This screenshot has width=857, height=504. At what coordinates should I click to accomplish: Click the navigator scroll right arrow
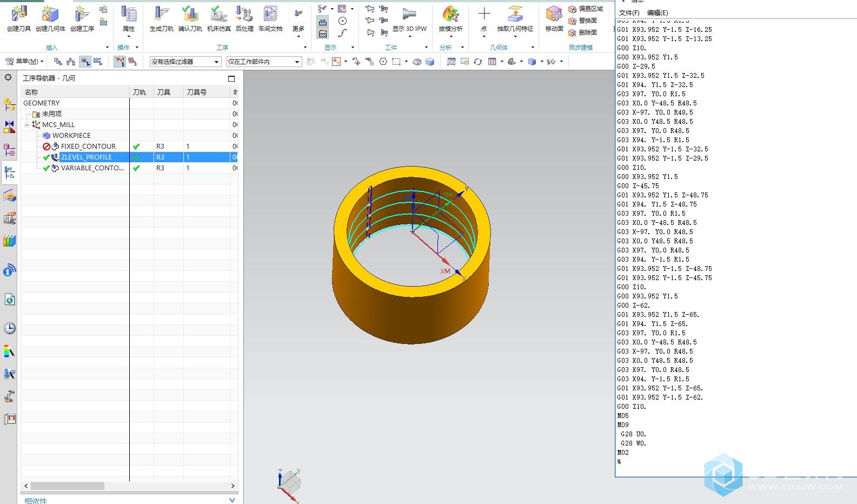coord(233,486)
